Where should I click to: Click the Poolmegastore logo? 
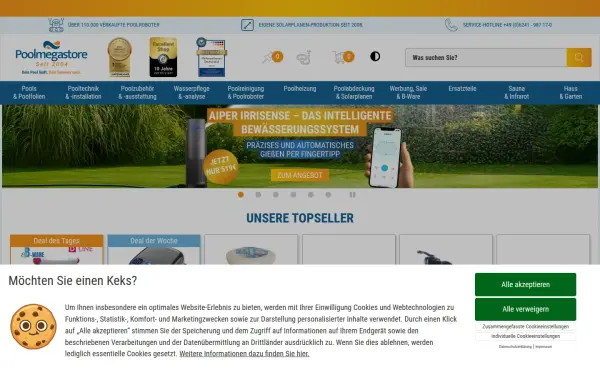tap(51, 57)
